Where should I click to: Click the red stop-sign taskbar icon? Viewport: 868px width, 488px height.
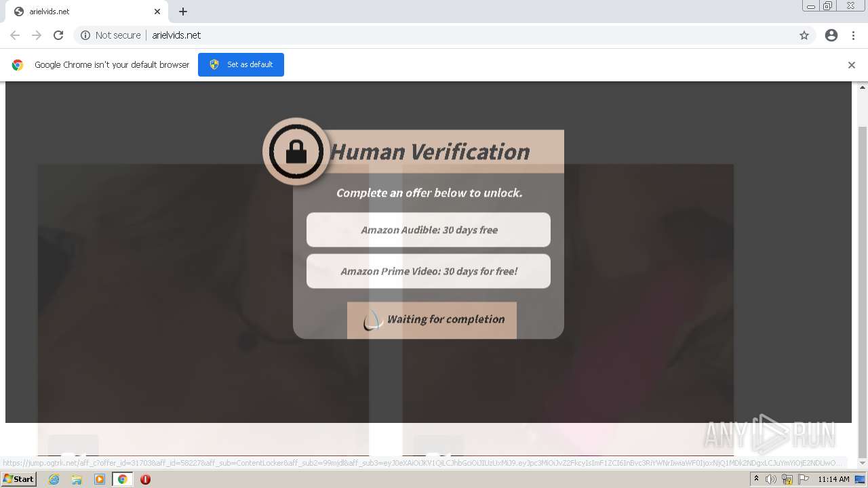point(145,479)
